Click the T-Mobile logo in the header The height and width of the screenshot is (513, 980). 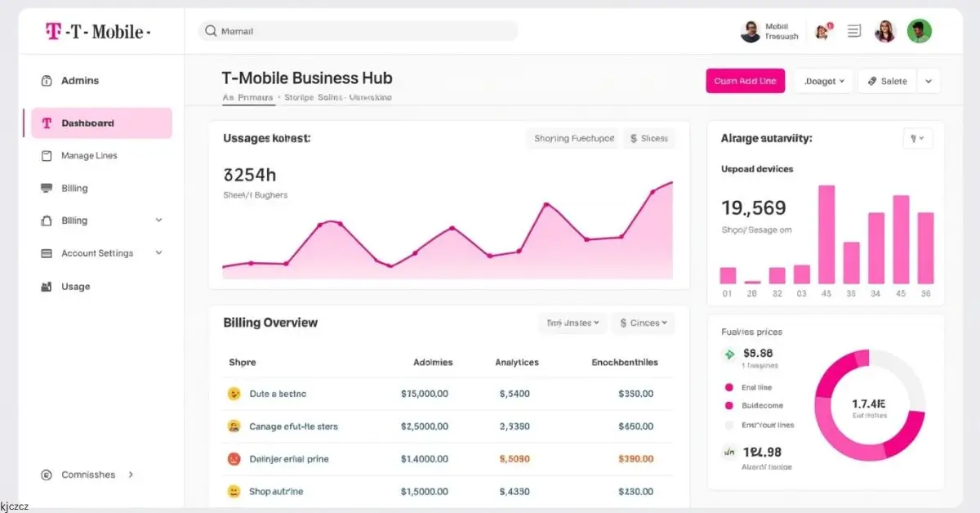pos(98,32)
